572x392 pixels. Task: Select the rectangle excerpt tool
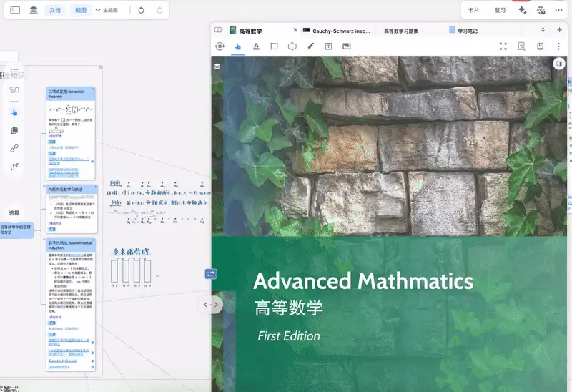pyautogui.click(x=274, y=46)
